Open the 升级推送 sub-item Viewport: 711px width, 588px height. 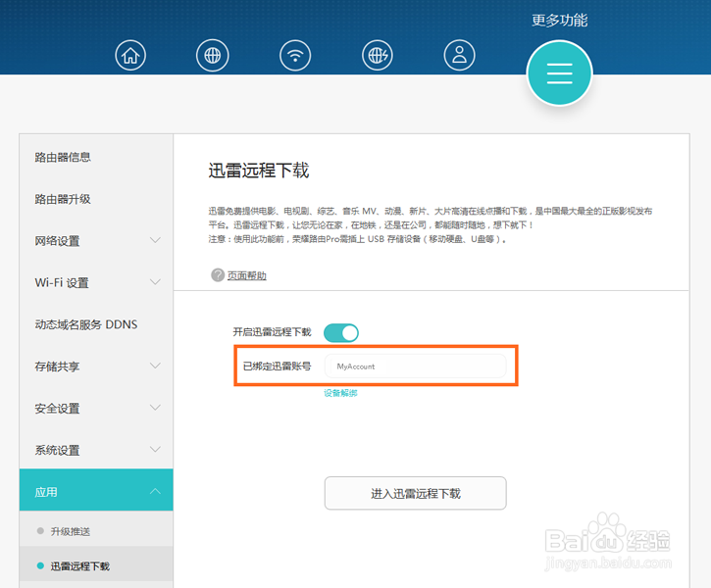tap(71, 531)
